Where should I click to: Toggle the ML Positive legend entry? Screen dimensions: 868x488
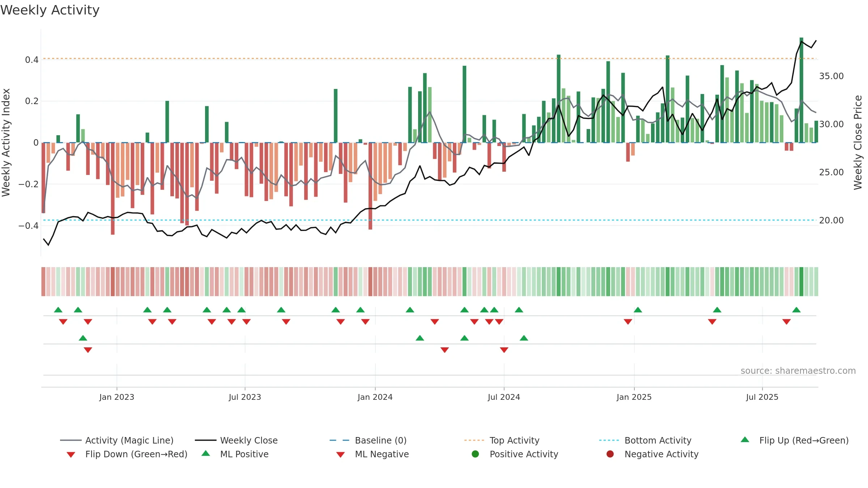[235, 454]
